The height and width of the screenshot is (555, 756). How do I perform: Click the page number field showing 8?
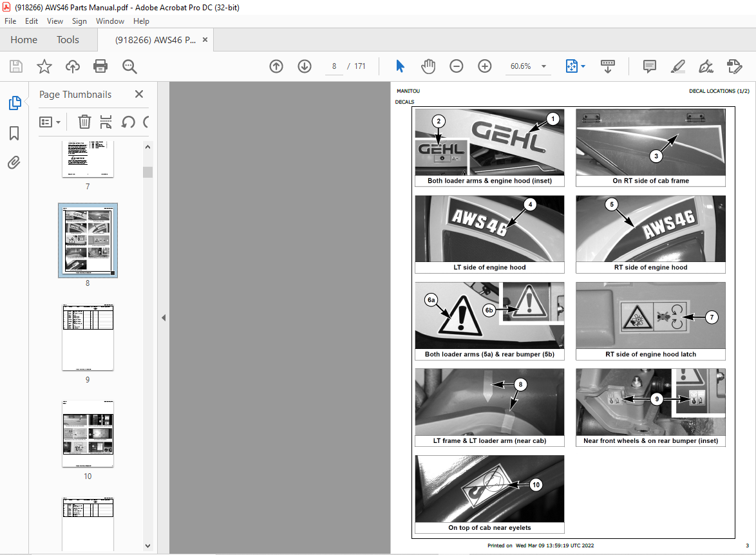click(x=334, y=66)
